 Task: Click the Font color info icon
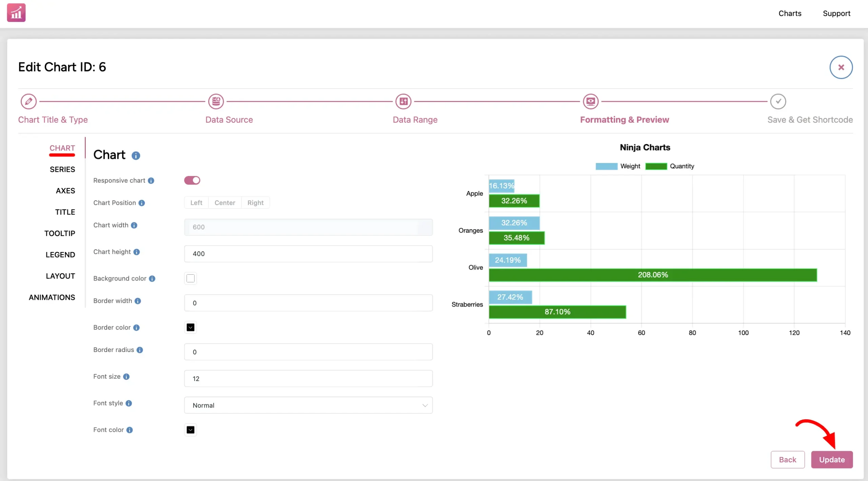click(130, 430)
